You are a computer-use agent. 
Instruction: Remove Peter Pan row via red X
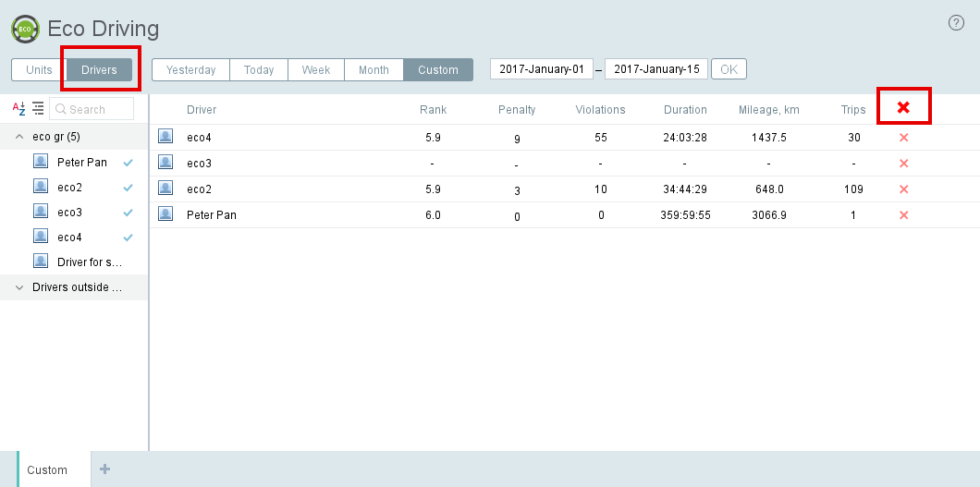click(x=904, y=215)
